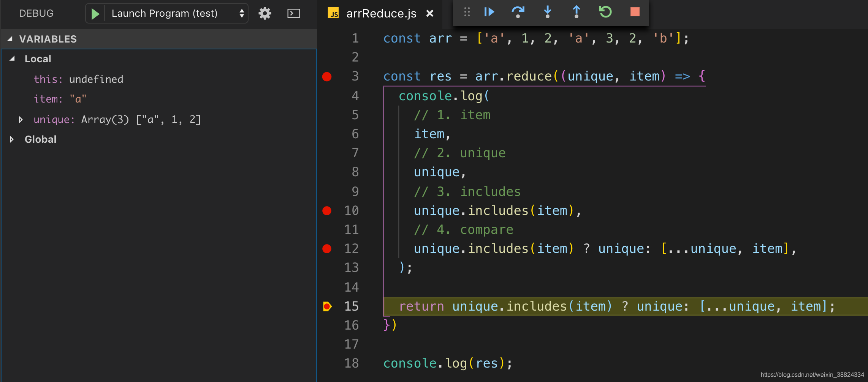Stop the debug session
The image size is (868, 382).
[635, 12]
